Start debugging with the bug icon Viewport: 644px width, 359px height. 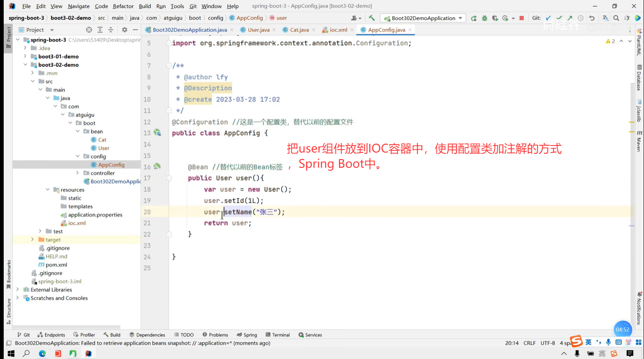click(x=484, y=18)
